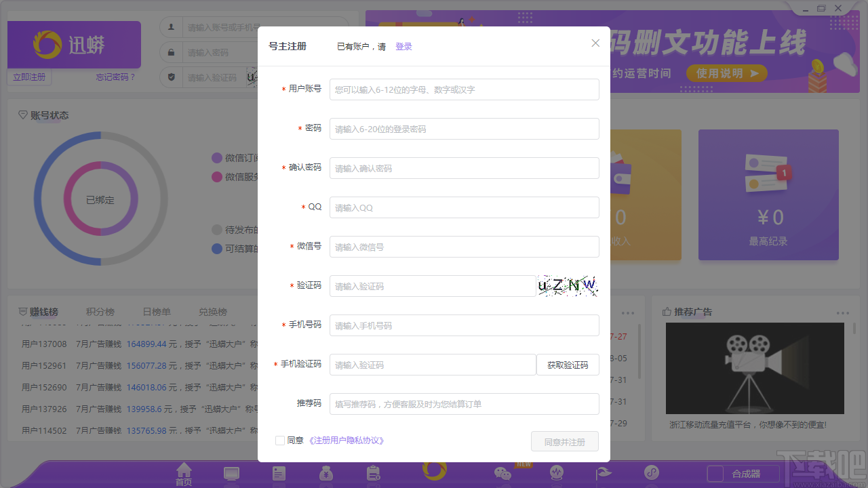Click the amount 135765.98 in the ranking list
This screenshot has width=868, height=488.
click(146, 430)
